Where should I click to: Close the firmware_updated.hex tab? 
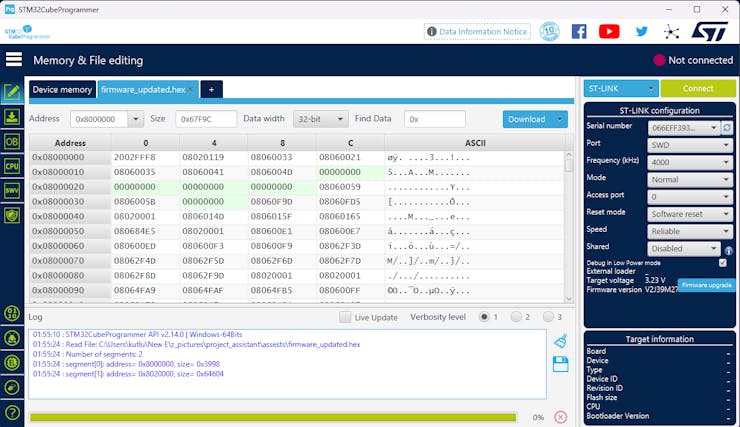[191, 89]
